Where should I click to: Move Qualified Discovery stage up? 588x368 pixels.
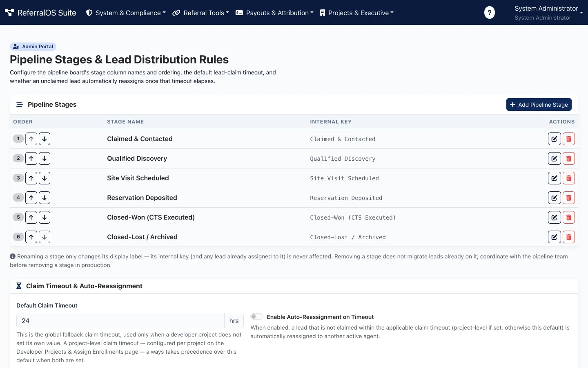pos(31,158)
